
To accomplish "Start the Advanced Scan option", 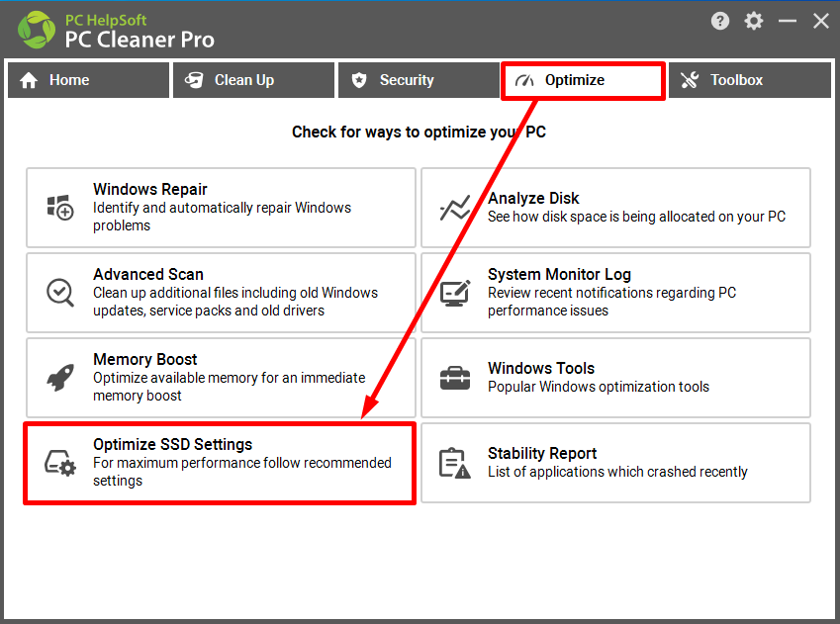I will [221, 293].
